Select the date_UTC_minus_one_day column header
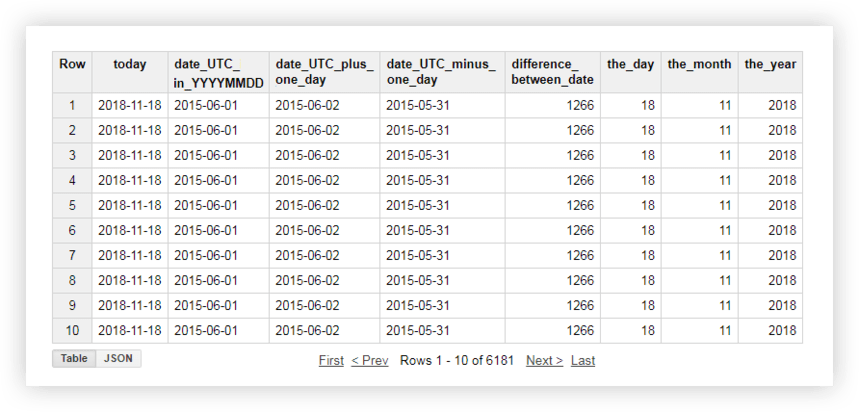 441,72
